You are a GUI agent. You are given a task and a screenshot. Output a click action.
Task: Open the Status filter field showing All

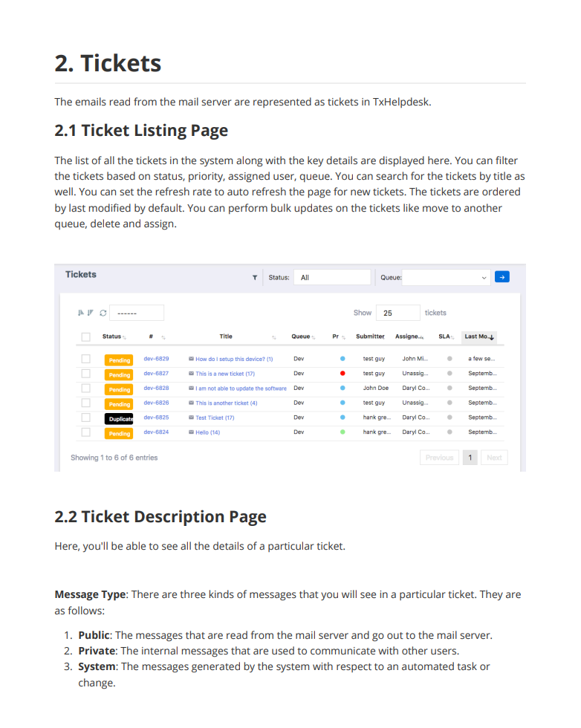pos(333,278)
